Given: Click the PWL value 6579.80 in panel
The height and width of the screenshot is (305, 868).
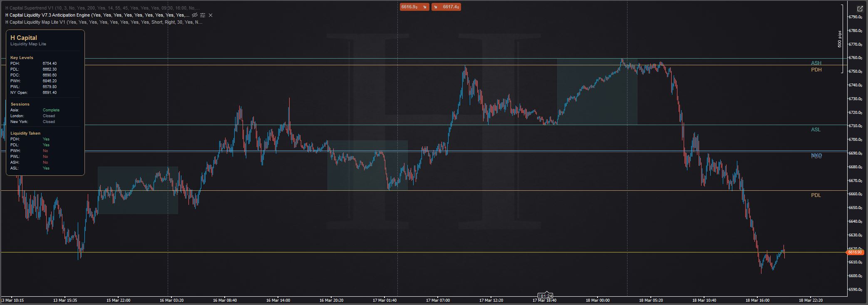Looking at the screenshot, I should (50, 87).
